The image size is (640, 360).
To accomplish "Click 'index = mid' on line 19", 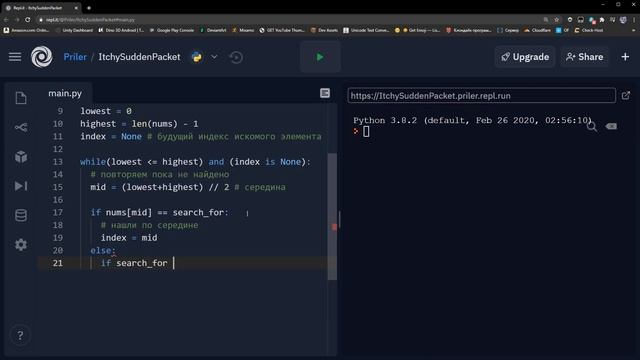I will click(x=129, y=238).
